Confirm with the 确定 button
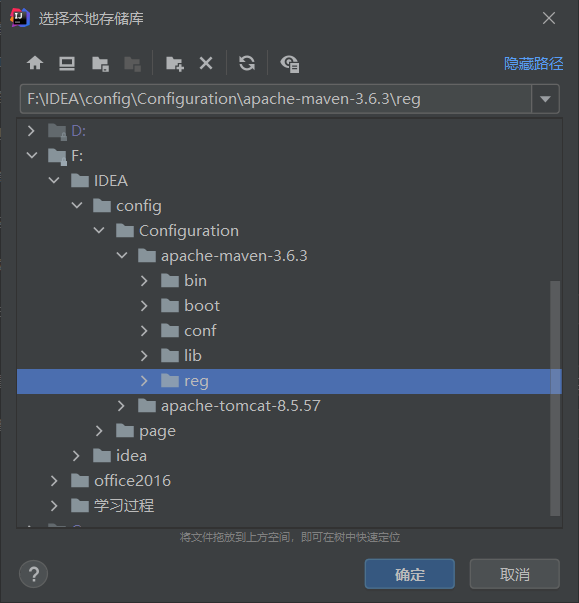 (410, 574)
